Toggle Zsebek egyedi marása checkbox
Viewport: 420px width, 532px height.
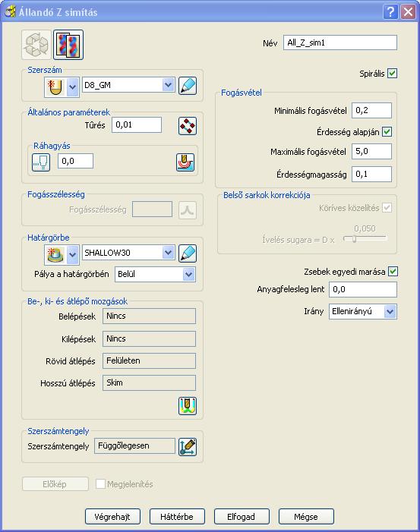click(393, 272)
